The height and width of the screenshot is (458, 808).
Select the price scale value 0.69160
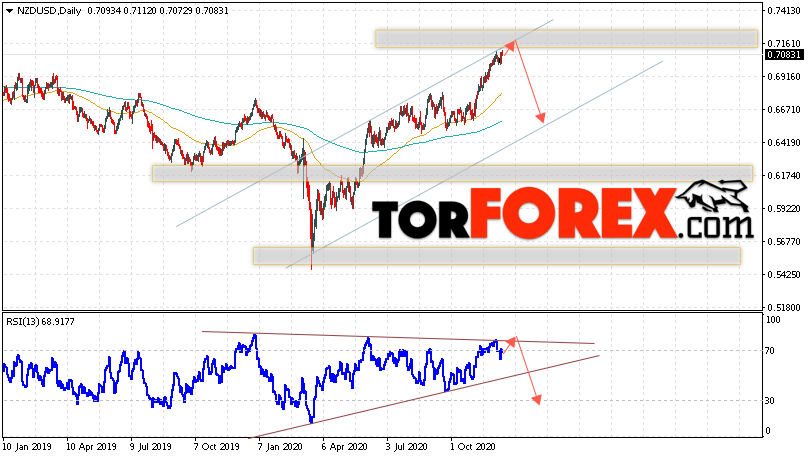tap(784, 77)
